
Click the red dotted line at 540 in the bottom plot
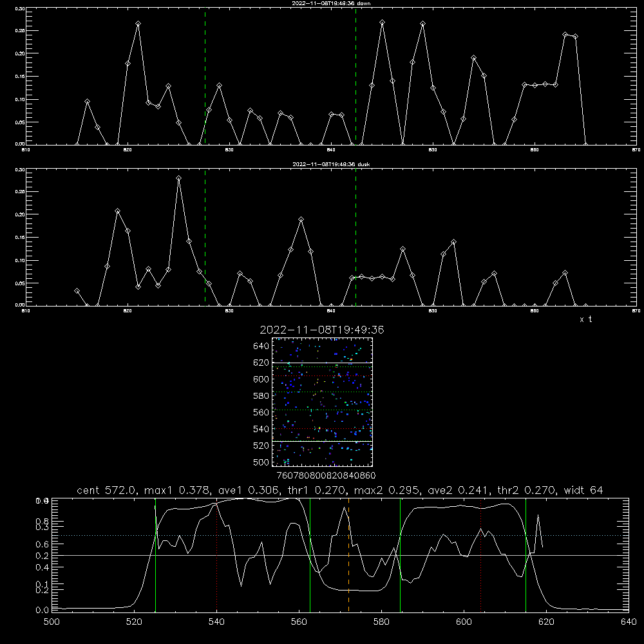pos(216,555)
